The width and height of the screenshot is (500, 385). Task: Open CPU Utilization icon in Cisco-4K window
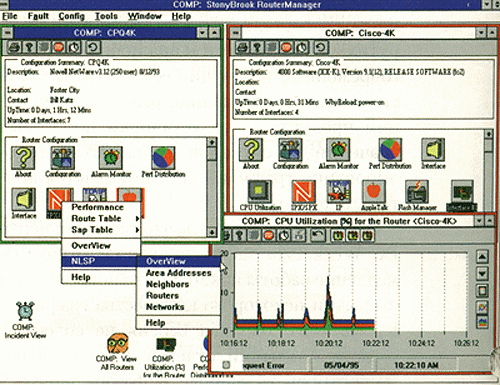260,192
